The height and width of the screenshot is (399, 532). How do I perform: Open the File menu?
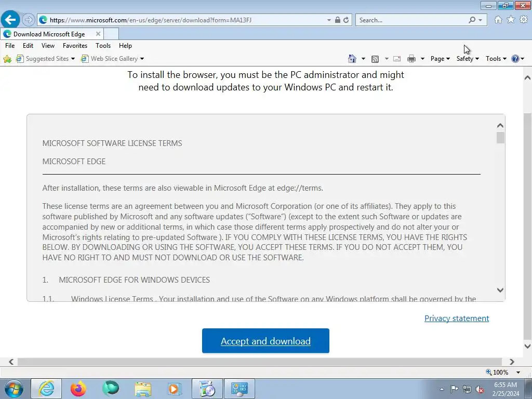10,46
